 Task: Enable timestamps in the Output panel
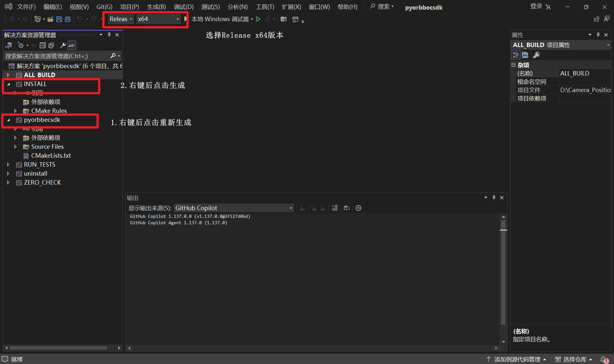pos(358,208)
